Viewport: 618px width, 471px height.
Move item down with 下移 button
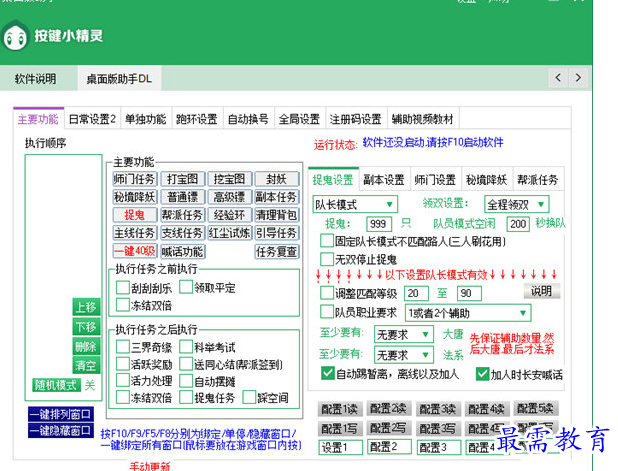pyautogui.click(x=86, y=327)
